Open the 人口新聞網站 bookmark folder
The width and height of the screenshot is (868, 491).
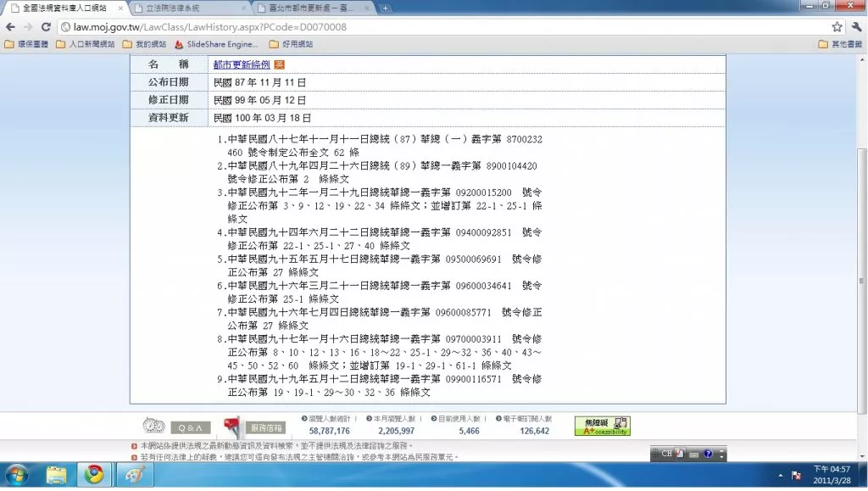(x=86, y=44)
